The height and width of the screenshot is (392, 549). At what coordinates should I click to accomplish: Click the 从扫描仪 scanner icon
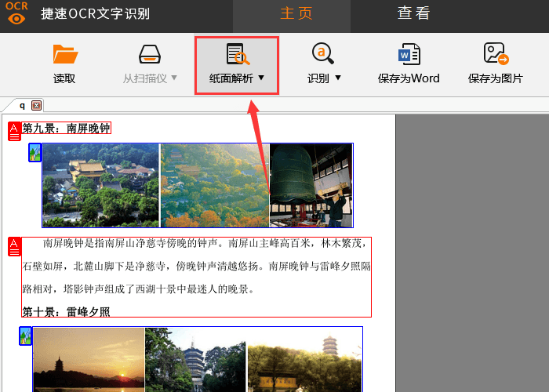coord(150,54)
